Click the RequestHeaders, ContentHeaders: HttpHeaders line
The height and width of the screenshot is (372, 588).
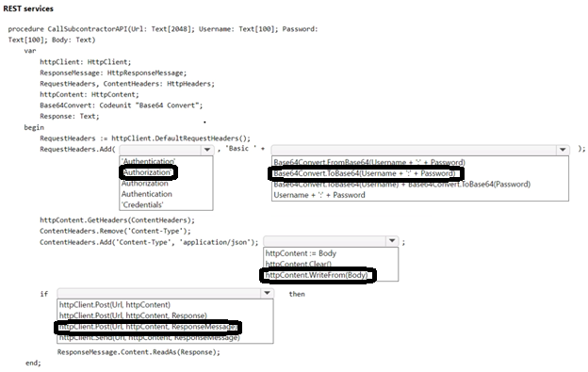[x=127, y=84]
